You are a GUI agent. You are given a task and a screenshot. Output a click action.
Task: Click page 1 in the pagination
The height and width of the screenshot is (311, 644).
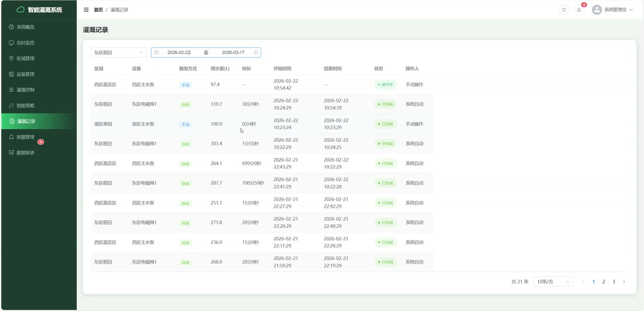tap(593, 282)
